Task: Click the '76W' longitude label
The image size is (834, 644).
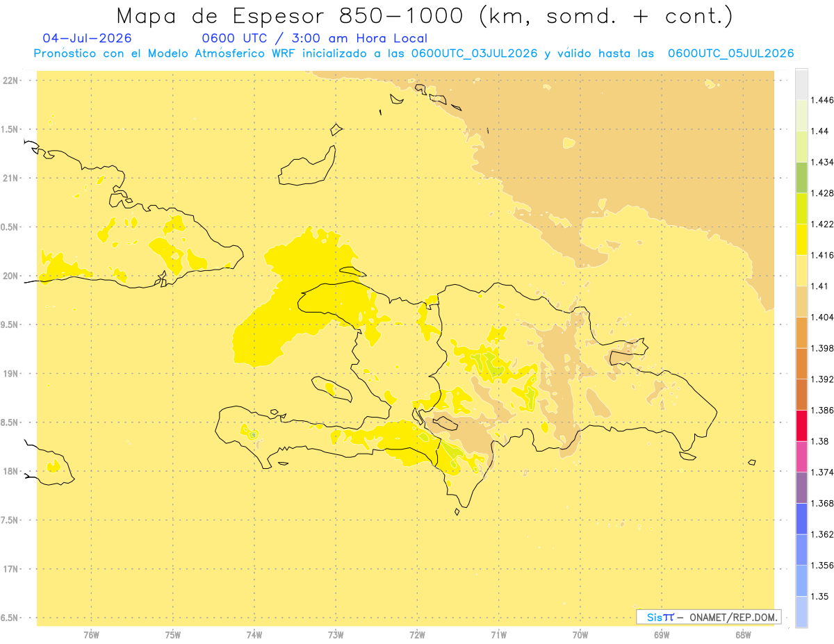Action: (91, 635)
